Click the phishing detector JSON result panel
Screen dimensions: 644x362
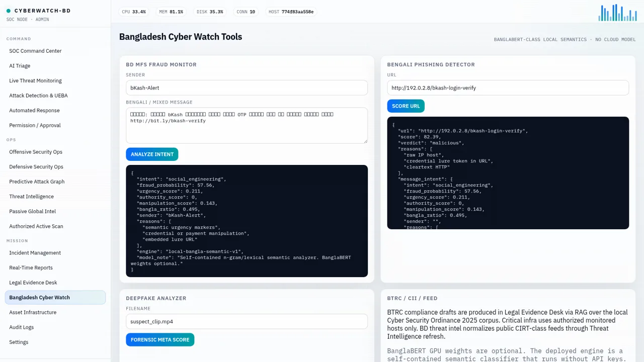click(508, 173)
